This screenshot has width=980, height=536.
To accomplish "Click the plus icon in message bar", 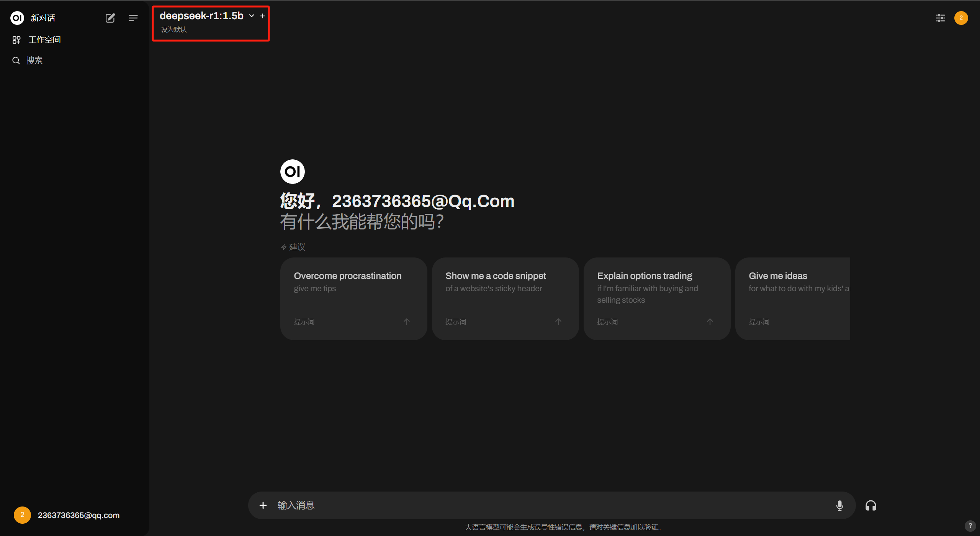I will point(263,505).
